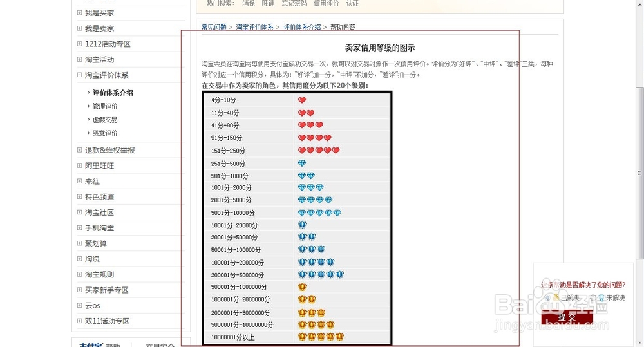Open the 淘宝规则 sidebar category
The height and width of the screenshot is (347, 644).
99,275
